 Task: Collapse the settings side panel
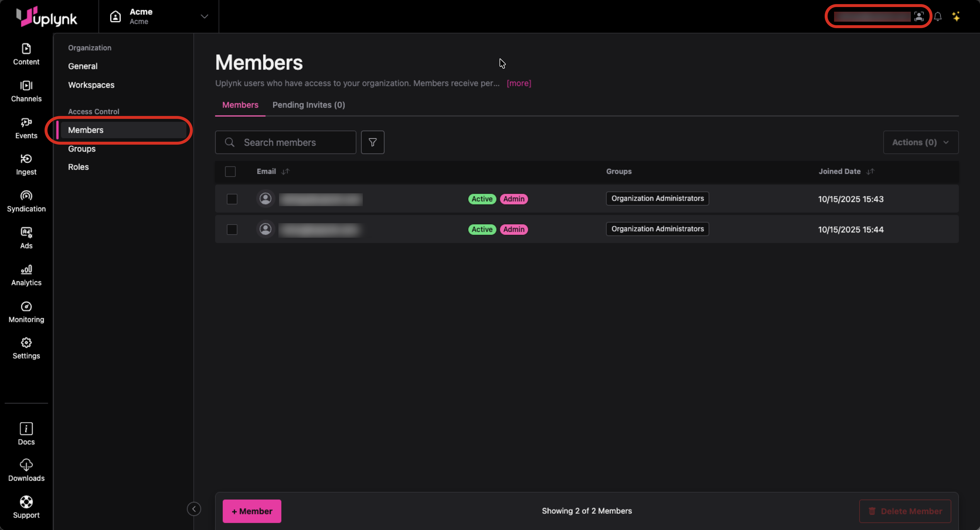coord(194,509)
